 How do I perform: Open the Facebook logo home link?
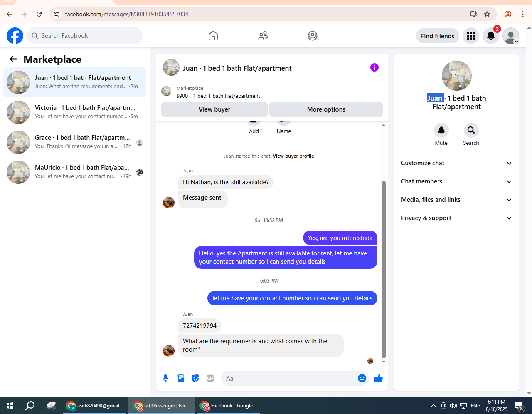(x=15, y=36)
